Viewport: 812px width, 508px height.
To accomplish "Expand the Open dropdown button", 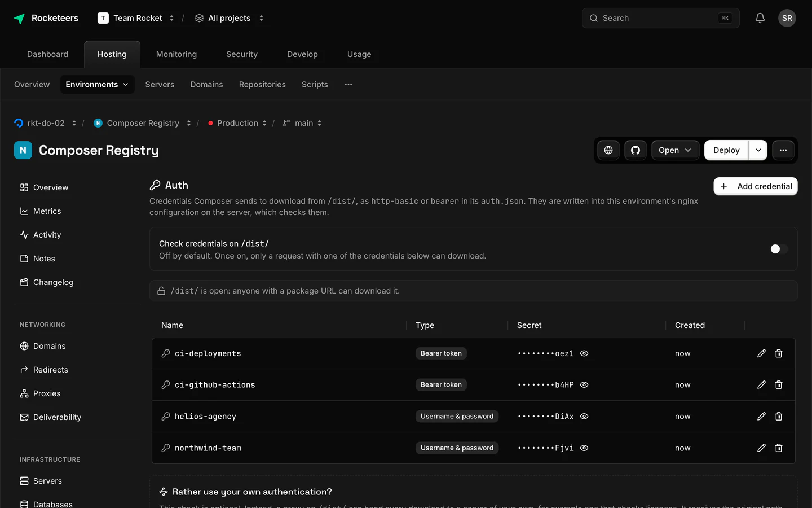I will click(675, 150).
